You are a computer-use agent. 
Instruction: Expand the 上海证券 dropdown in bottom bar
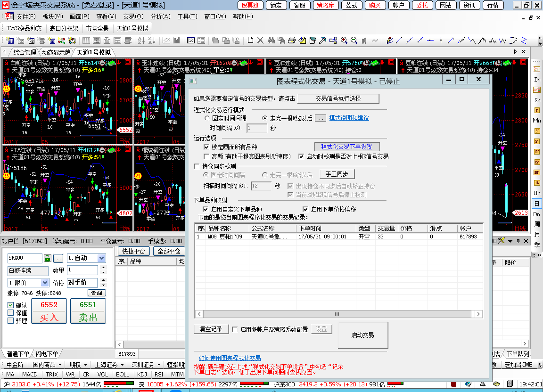(122, 365)
